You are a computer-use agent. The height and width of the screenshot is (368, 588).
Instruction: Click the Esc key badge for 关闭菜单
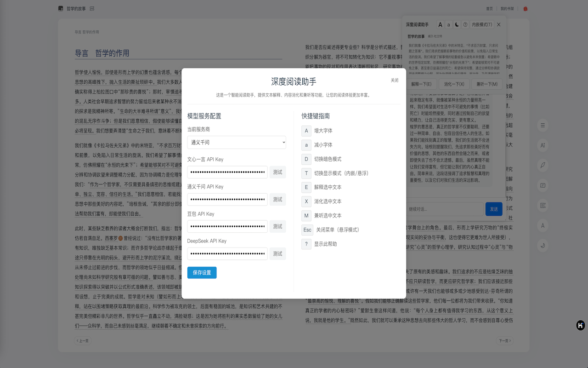pos(307,230)
